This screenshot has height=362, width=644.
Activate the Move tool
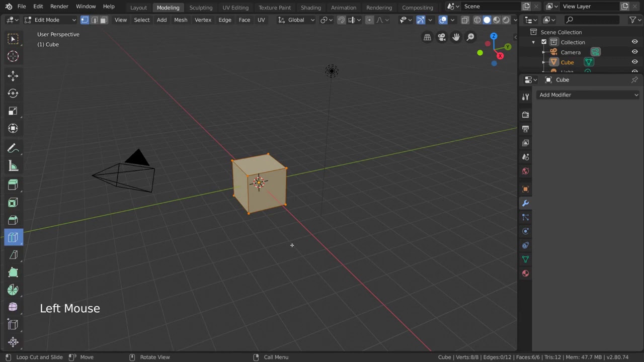13,76
